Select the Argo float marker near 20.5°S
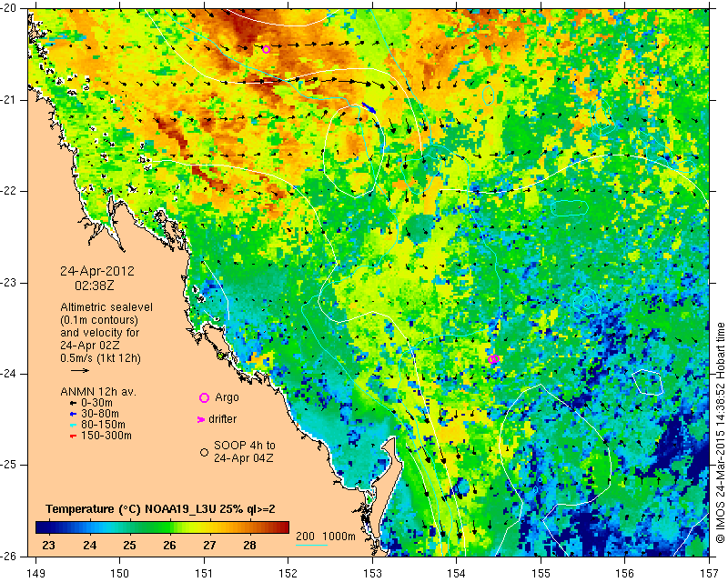Image resolution: width=728 pixels, height=582 pixels. (x=266, y=50)
